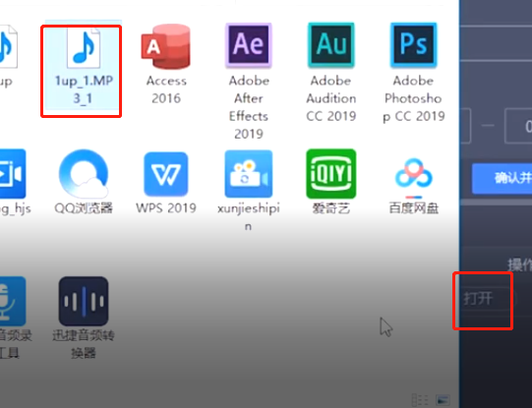Click the input box left of the dash
The image size is (532, 408).
465,126
